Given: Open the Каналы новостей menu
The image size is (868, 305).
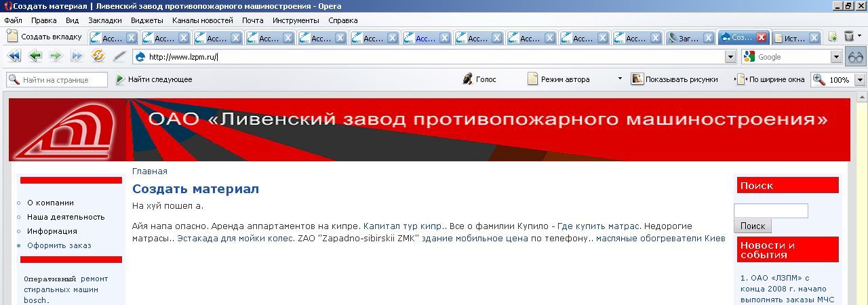Looking at the screenshot, I should 202,21.
